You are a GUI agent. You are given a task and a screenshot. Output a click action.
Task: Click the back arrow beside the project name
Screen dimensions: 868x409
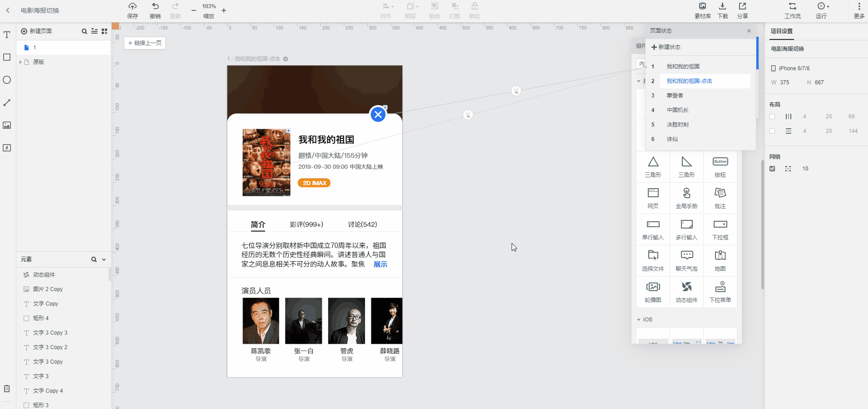(8, 10)
